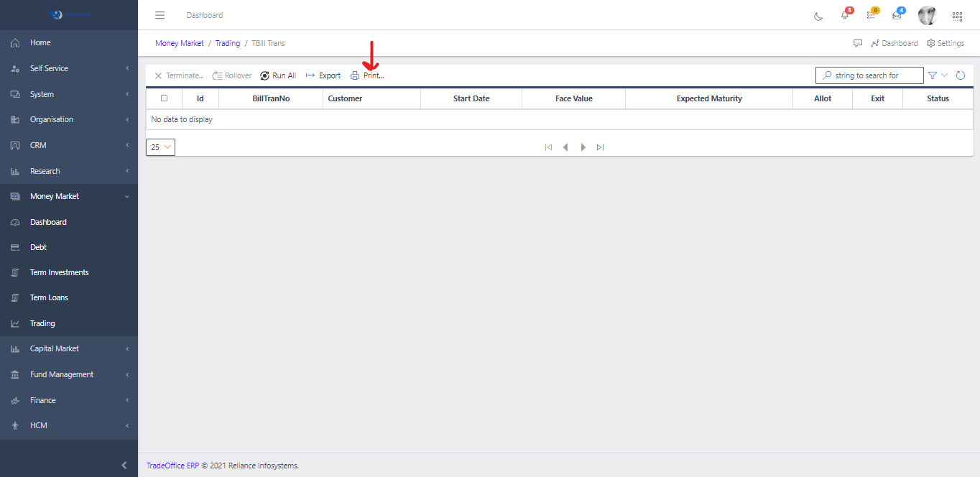Toggle dark mode moon icon
This screenshot has width=980, height=477.
pyautogui.click(x=818, y=16)
